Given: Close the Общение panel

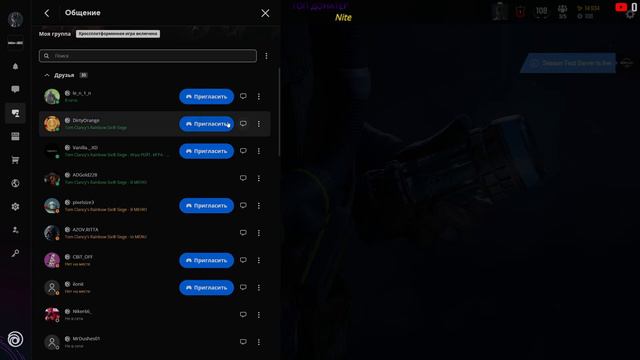Looking at the screenshot, I should 265,13.
